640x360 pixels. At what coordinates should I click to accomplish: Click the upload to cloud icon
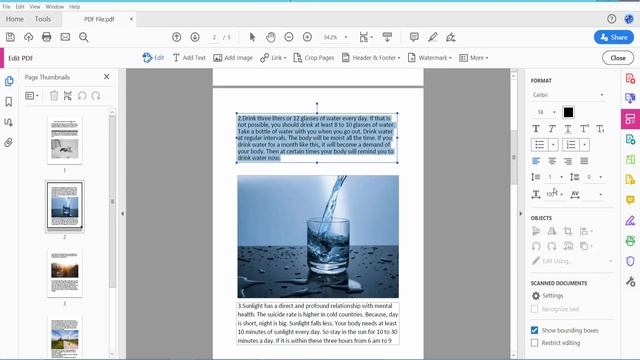[x=28, y=37]
